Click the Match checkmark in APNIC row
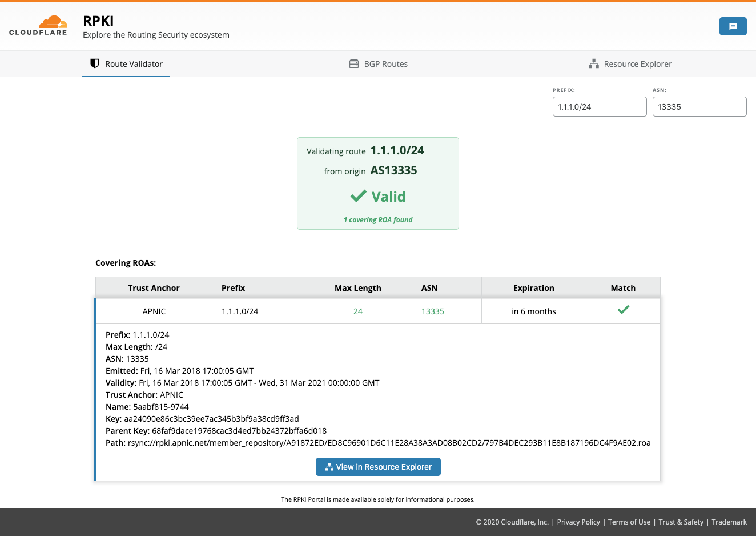756x536 pixels. [x=623, y=310]
